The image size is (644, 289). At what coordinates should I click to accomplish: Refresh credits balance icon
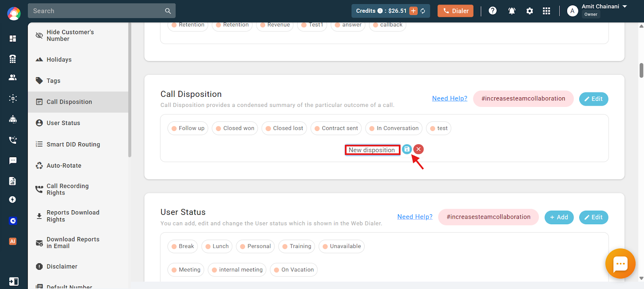pyautogui.click(x=423, y=11)
